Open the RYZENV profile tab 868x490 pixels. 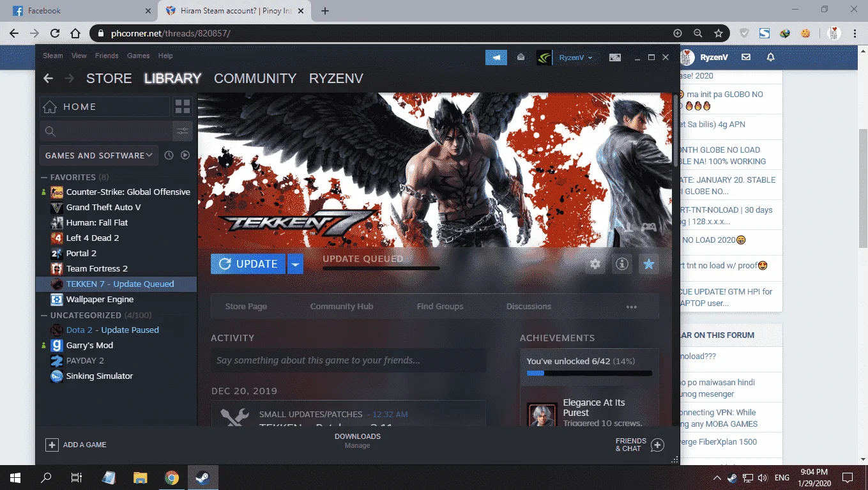point(336,78)
